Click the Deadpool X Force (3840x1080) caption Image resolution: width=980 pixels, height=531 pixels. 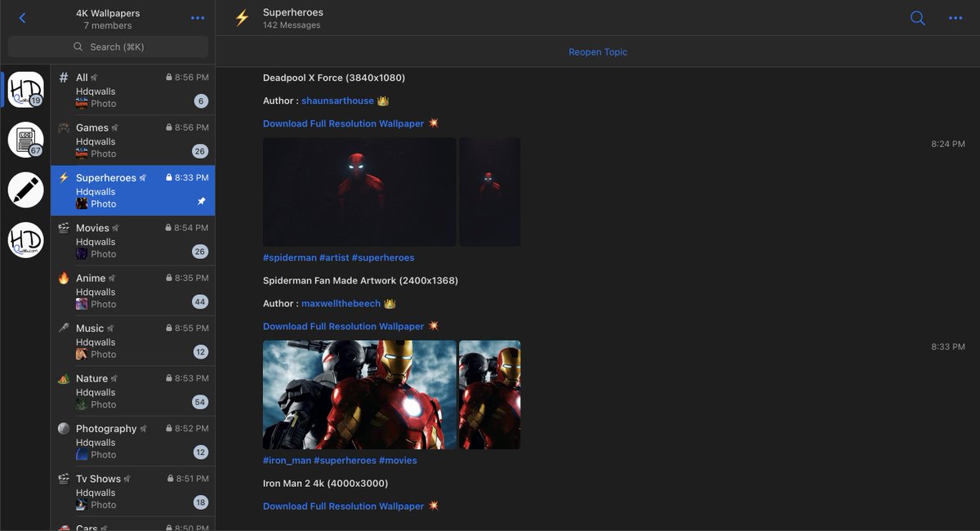click(334, 78)
